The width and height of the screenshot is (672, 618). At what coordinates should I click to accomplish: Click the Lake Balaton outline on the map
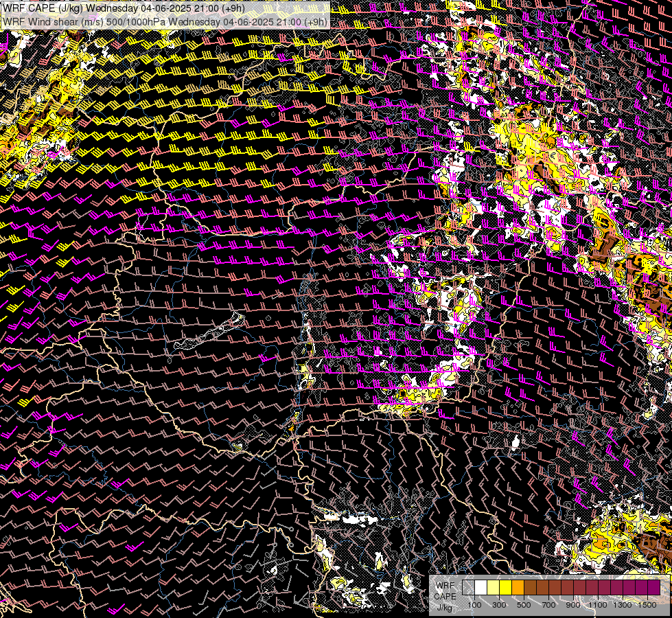(209, 332)
